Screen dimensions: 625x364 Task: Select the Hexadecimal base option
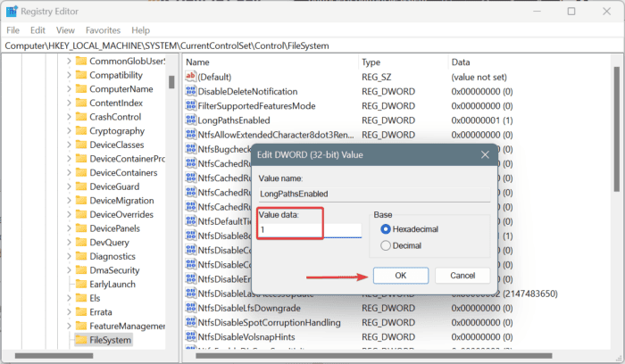(x=386, y=229)
